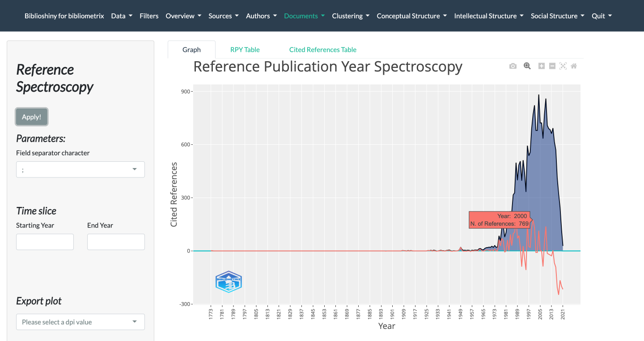Click the x-axis label 1773

click(x=211, y=314)
